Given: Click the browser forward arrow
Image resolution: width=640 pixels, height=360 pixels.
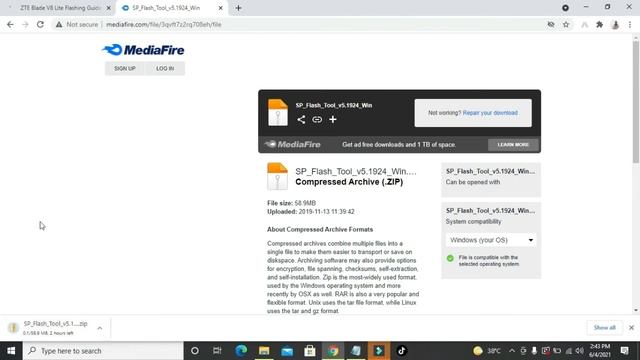Looking at the screenshot, I should click(x=25, y=24).
